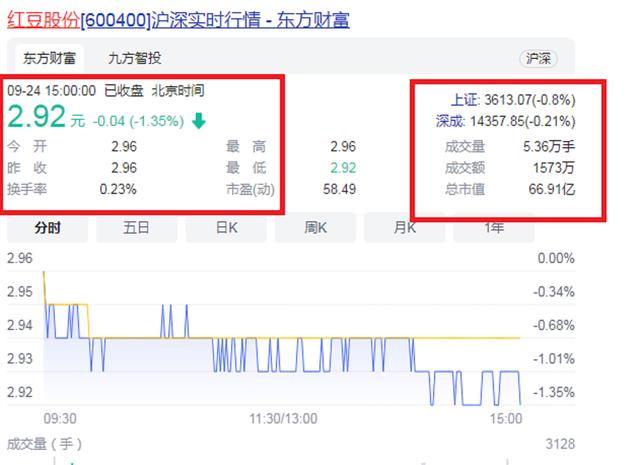This screenshot has height=465, width=640.
Task: Click the 已收盘 status text
Action: pyautogui.click(x=124, y=91)
